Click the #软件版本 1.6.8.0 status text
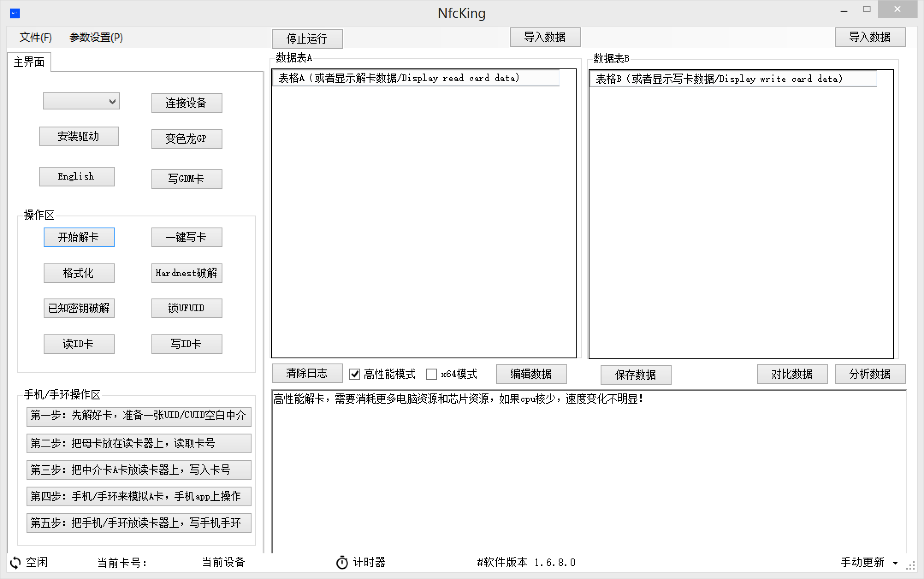The width and height of the screenshot is (924, 579). click(x=526, y=563)
